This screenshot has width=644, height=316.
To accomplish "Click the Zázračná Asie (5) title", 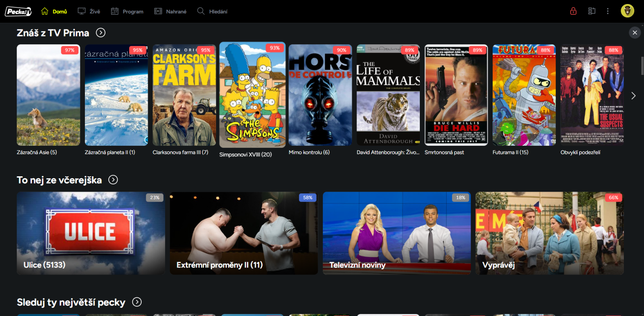I will tap(37, 152).
